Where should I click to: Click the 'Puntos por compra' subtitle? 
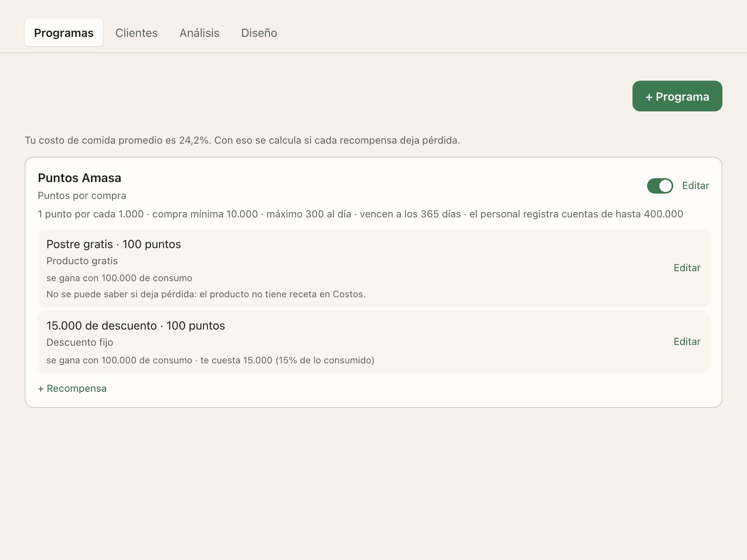[82, 196]
